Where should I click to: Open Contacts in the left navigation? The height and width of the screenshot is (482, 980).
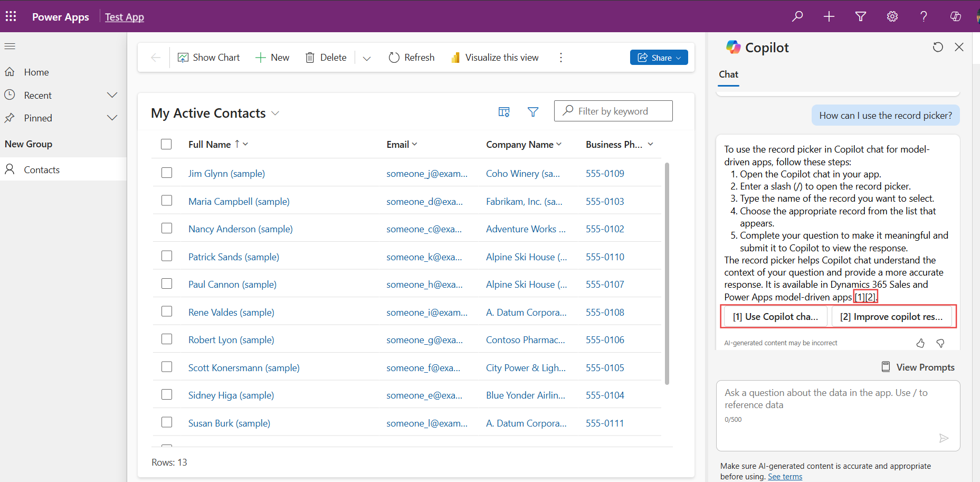click(42, 169)
